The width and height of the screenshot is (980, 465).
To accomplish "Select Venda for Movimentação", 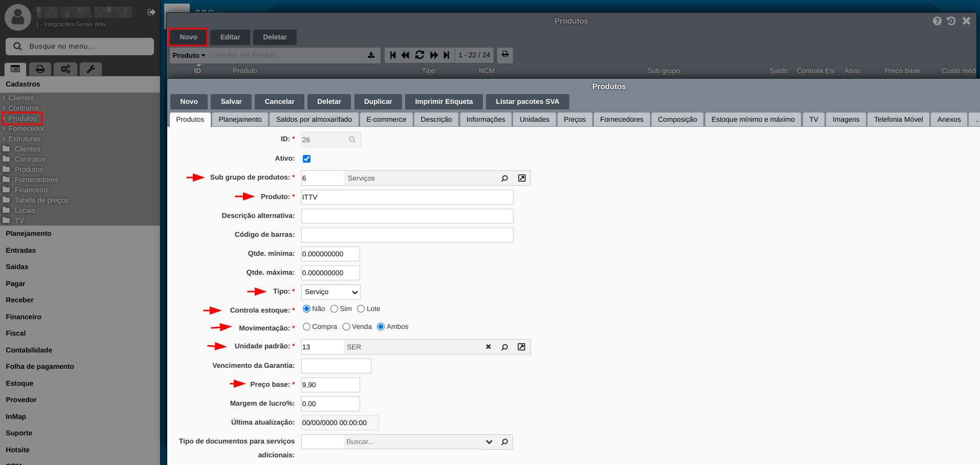I will pyautogui.click(x=346, y=327).
